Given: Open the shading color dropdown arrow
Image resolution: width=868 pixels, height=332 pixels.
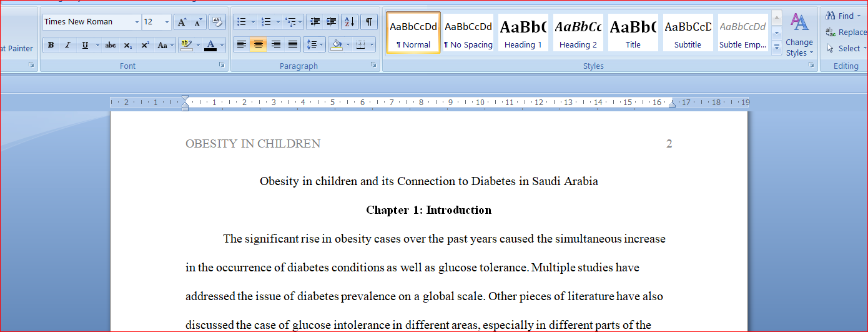Looking at the screenshot, I should [x=348, y=44].
